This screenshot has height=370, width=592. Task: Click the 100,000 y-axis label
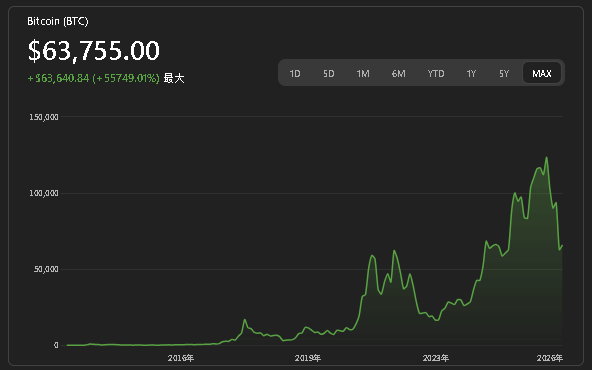click(x=44, y=193)
